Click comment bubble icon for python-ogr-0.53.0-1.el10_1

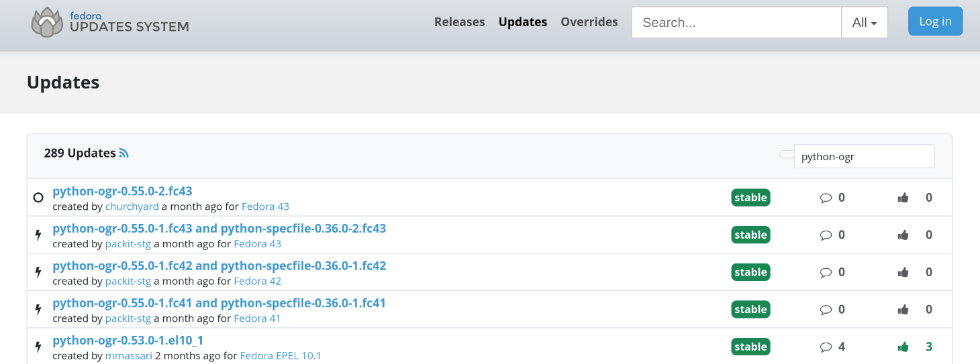pos(826,347)
